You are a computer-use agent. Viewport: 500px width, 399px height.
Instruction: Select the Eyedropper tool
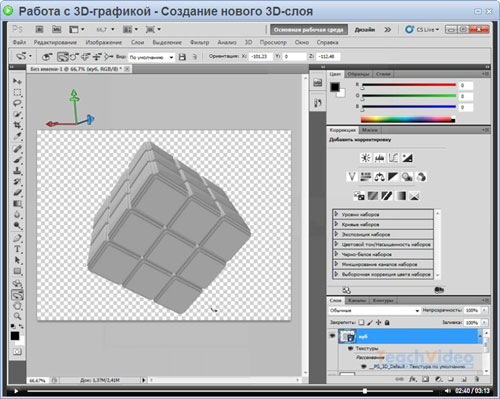17,136
